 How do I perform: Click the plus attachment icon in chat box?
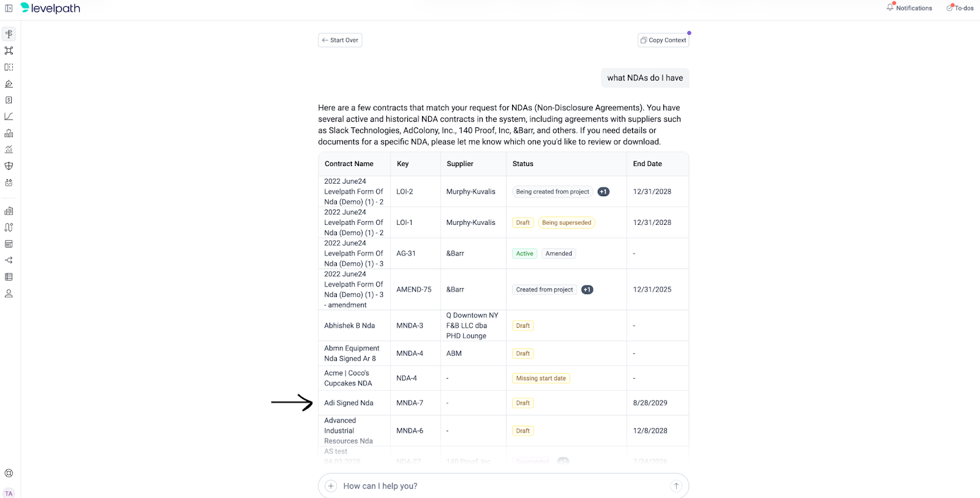click(x=331, y=486)
